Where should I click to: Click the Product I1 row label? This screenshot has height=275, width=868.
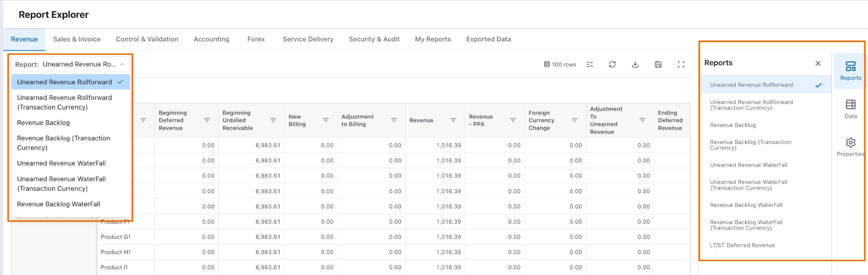pyautogui.click(x=114, y=268)
